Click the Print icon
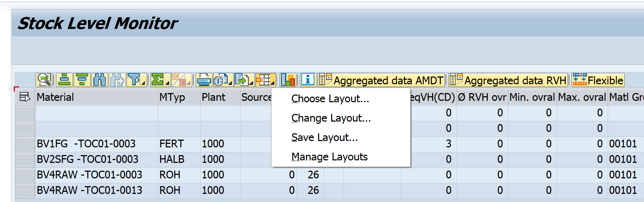The height and width of the screenshot is (202, 644). tap(204, 80)
